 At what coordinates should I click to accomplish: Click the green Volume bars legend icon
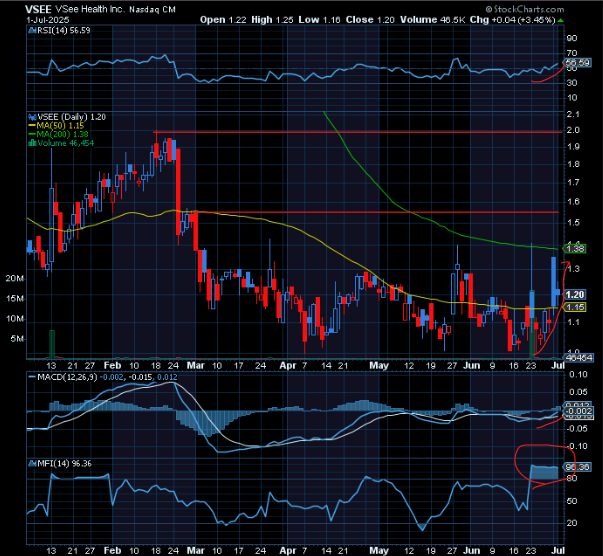tap(32, 143)
